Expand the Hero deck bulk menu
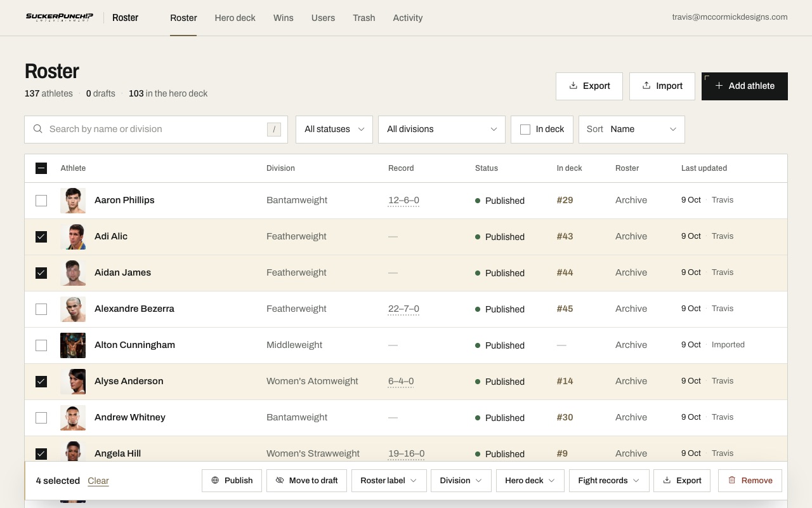The width and height of the screenshot is (812, 508). tap(530, 480)
